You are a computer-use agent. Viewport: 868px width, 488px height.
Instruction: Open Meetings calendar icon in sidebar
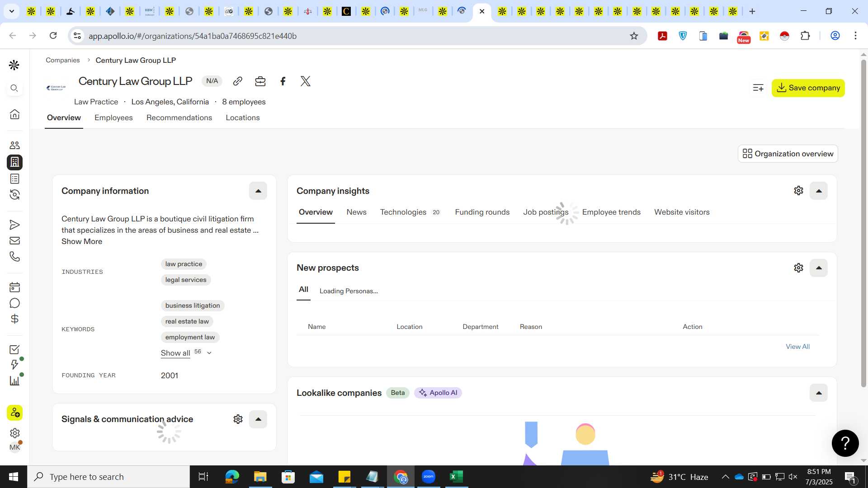point(14,287)
